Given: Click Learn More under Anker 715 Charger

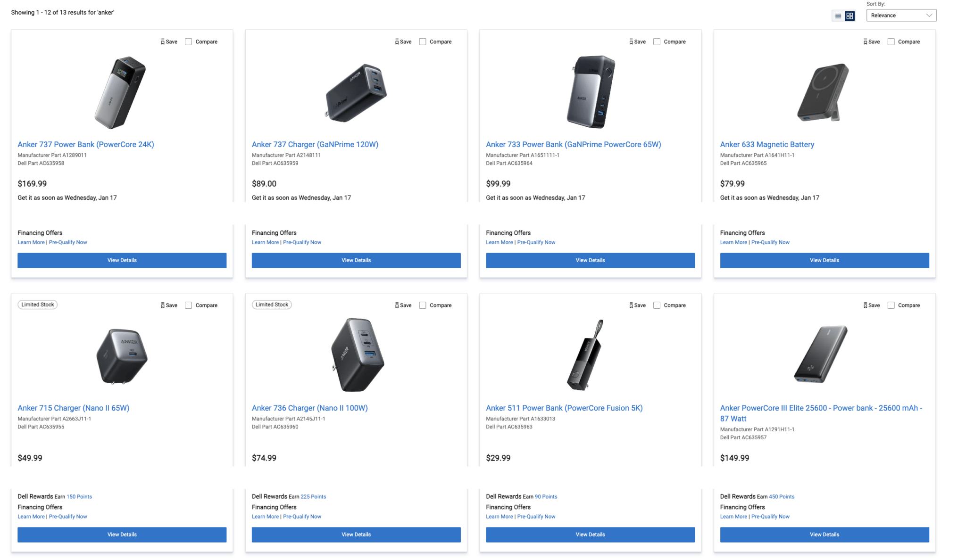Looking at the screenshot, I should click(x=31, y=517).
